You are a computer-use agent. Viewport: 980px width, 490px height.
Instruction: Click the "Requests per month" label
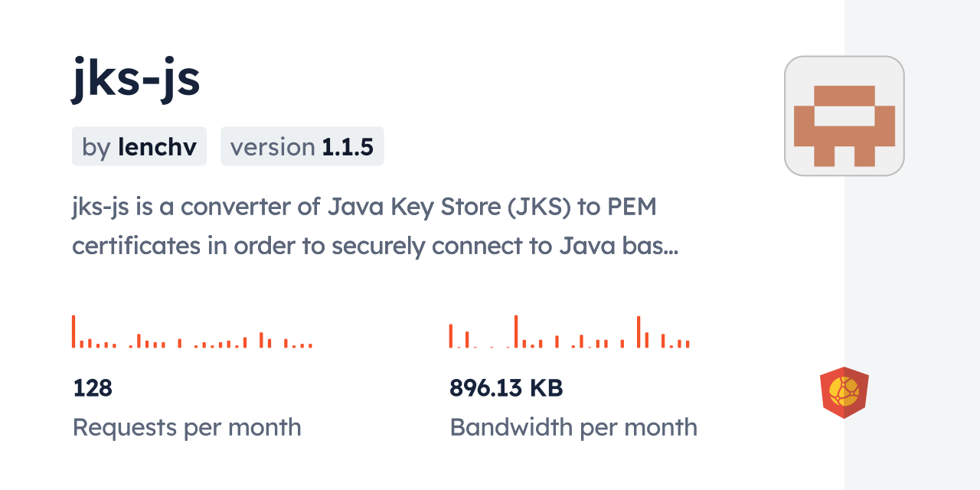click(187, 427)
